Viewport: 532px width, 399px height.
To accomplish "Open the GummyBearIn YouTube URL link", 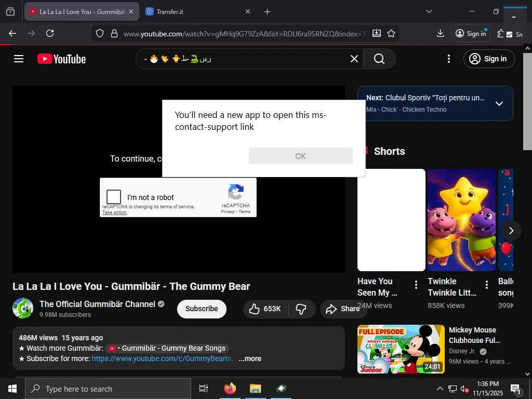I will pyautogui.click(x=162, y=358).
